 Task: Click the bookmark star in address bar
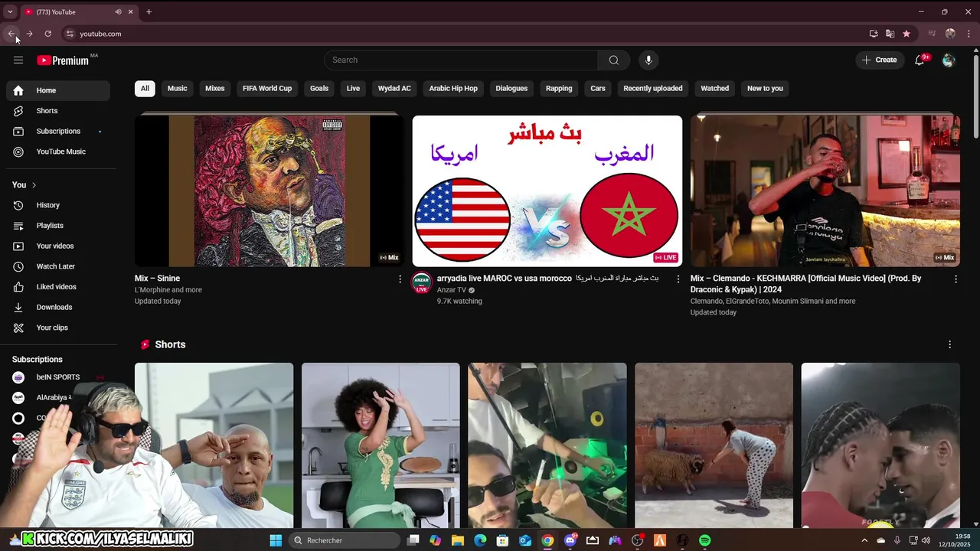pos(906,34)
